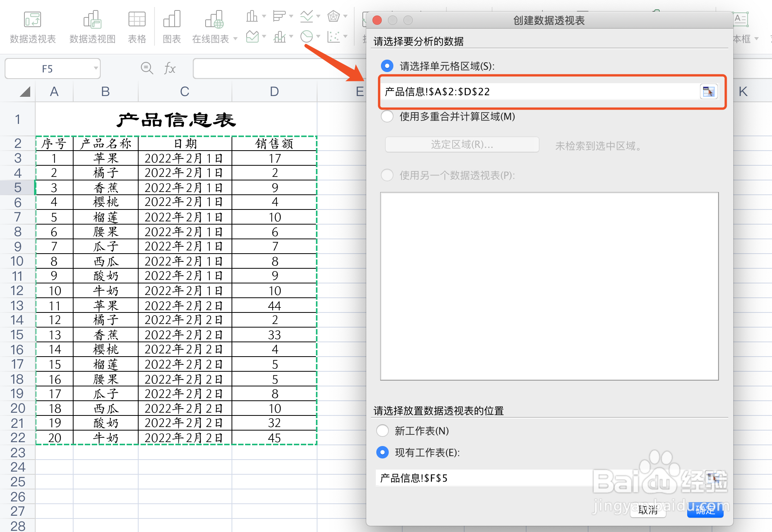This screenshot has width=772, height=532.
Task: Expand the column chart dropdown arrow
Action: pos(264,17)
